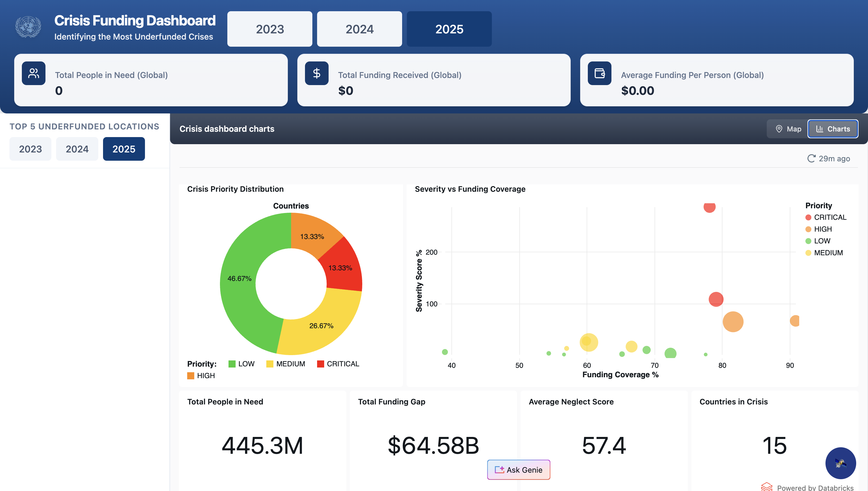Image resolution: width=868 pixels, height=491 pixels.
Task: Select 2024 in the header year selector
Action: [x=359, y=29]
